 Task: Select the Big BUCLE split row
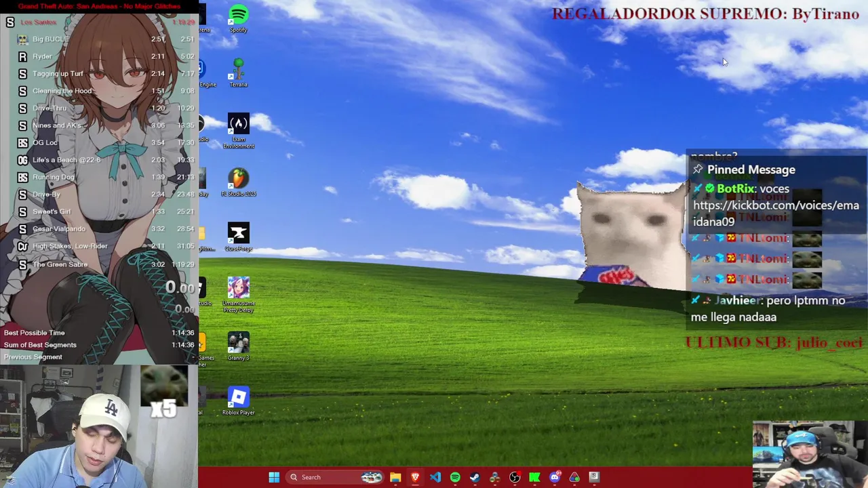[x=99, y=39]
